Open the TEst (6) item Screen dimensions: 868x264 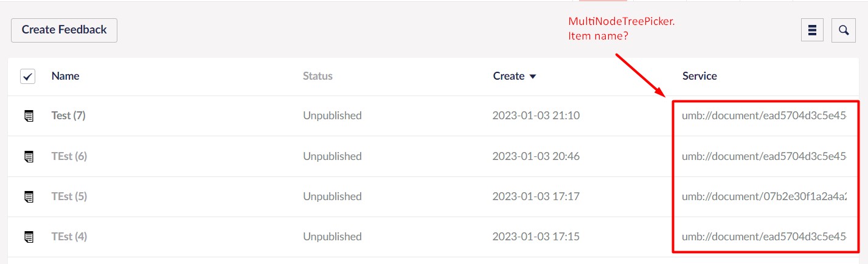[x=69, y=156]
